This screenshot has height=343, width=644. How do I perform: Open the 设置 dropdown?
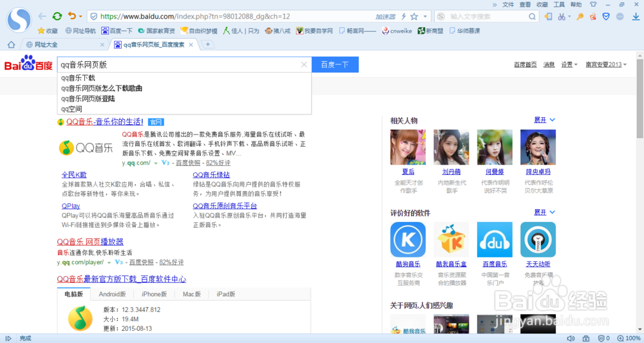point(569,65)
